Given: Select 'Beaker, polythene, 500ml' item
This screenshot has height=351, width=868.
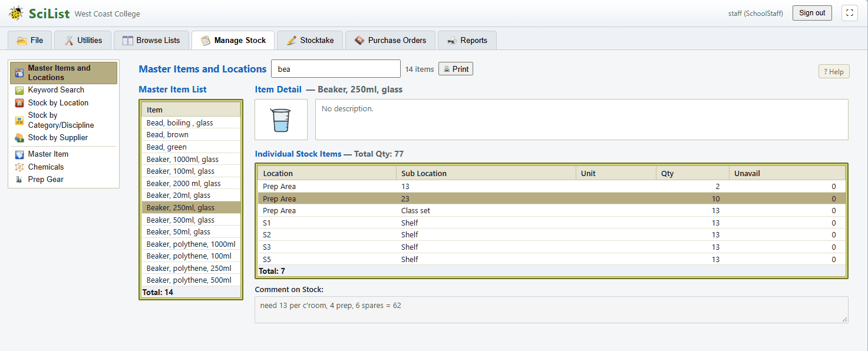Looking at the screenshot, I should click(191, 280).
